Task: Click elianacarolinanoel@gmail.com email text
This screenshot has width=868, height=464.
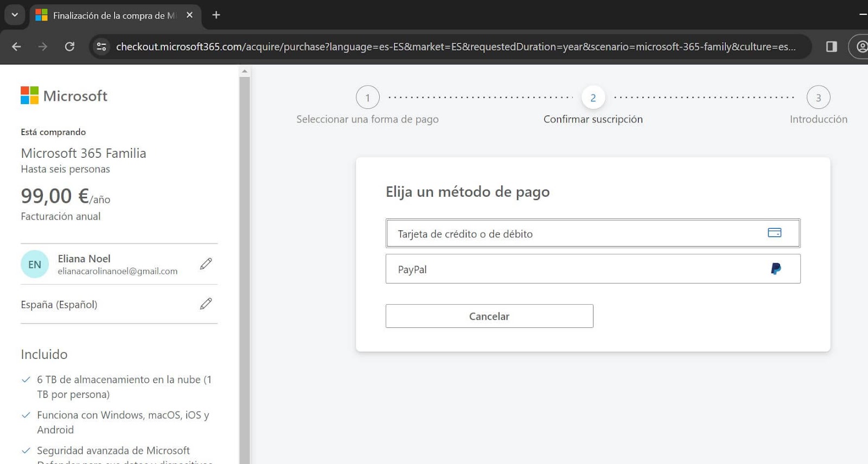Action: coord(118,271)
